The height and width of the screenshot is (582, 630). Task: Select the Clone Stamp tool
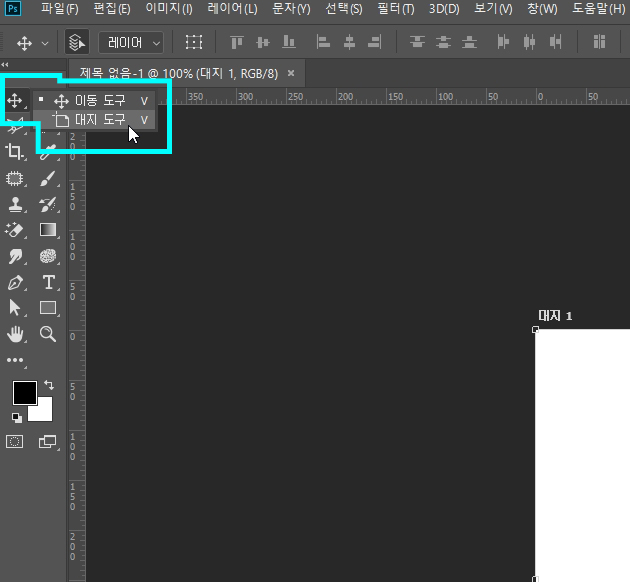pyautogui.click(x=15, y=204)
